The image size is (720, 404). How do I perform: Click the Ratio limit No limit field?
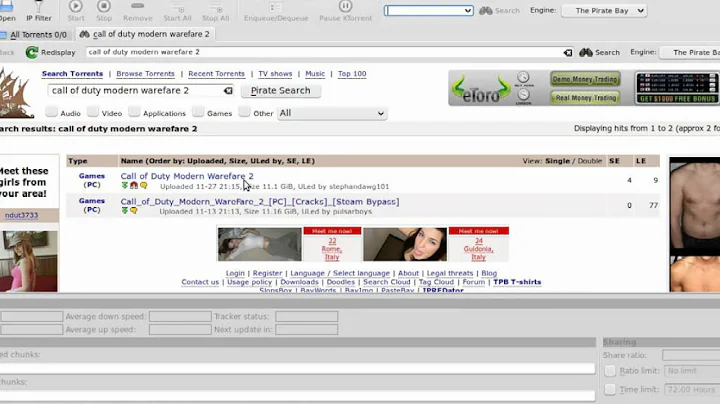[692, 370]
